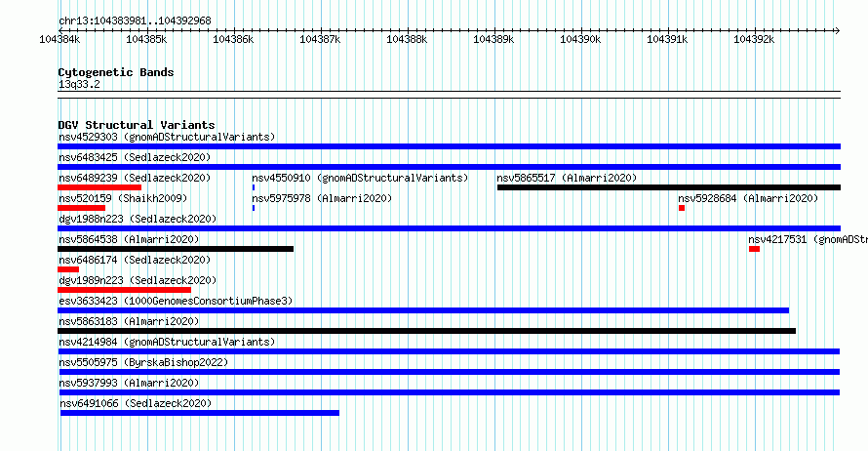Click the 104392k ruler tick label

coord(754,39)
